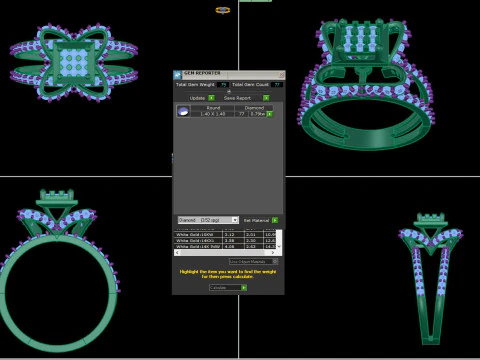Viewport: 480px width, 360px height.
Task: Click the Round shape header cell
Action: coord(213,108)
